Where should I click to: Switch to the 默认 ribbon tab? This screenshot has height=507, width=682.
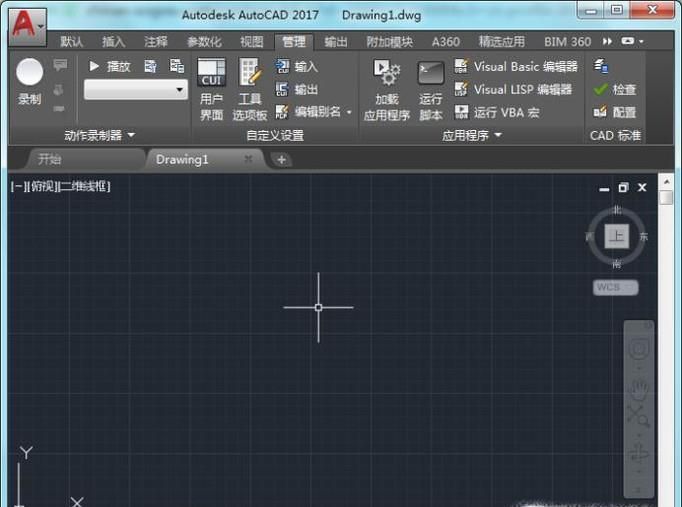(x=72, y=42)
